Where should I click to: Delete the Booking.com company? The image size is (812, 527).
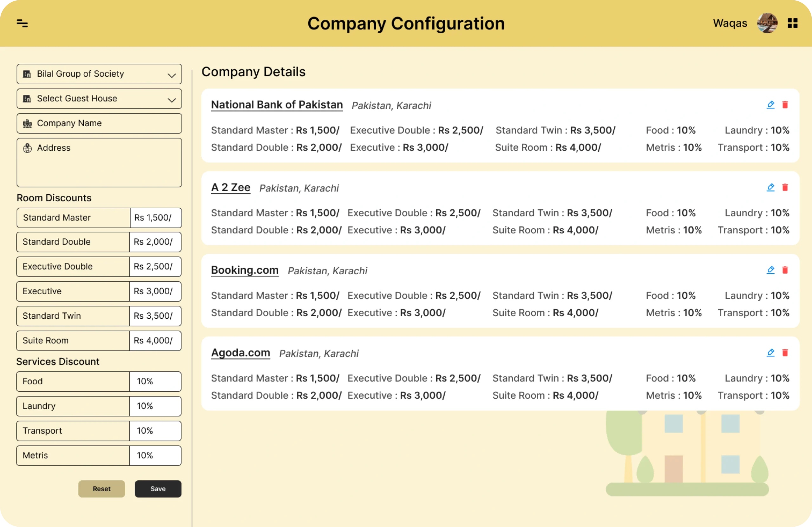coord(785,270)
